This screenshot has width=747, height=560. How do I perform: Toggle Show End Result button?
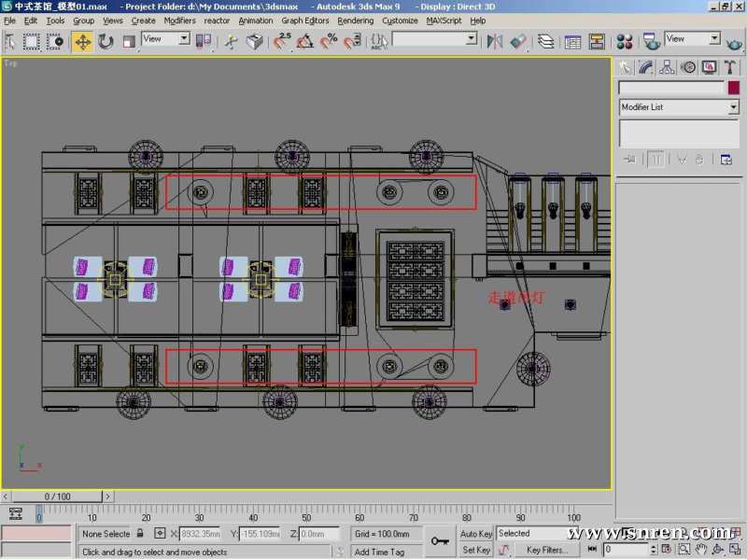pos(656,160)
